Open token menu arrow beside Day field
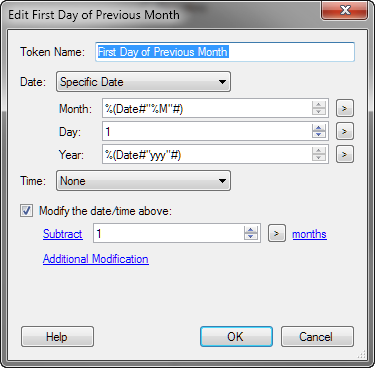The image size is (375, 368). click(345, 131)
